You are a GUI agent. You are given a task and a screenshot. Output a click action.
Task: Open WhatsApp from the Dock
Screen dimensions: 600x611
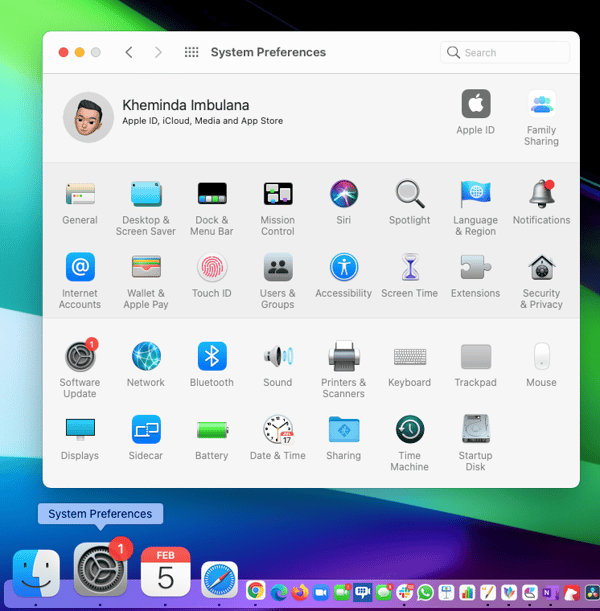click(426, 592)
